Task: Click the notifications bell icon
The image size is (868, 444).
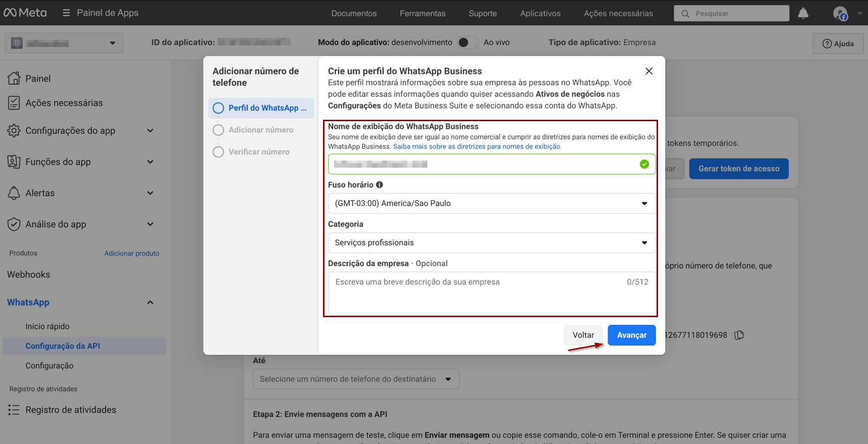Action: [803, 14]
